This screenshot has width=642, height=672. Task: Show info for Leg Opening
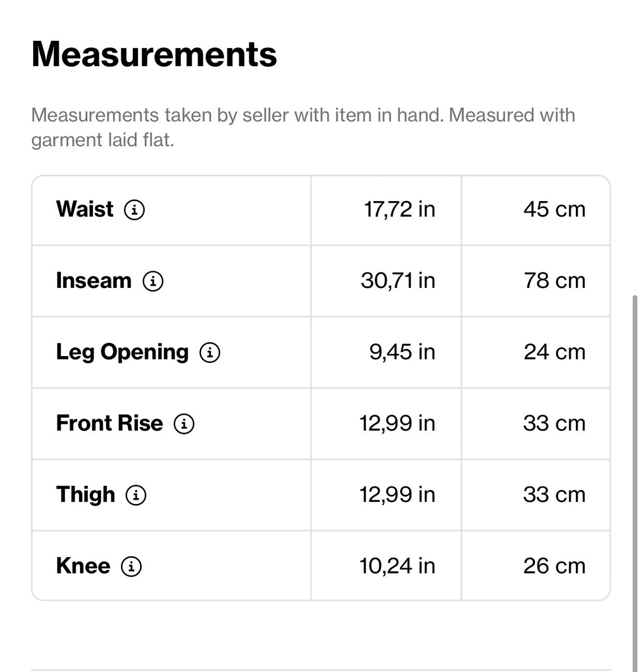[x=210, y=352]
